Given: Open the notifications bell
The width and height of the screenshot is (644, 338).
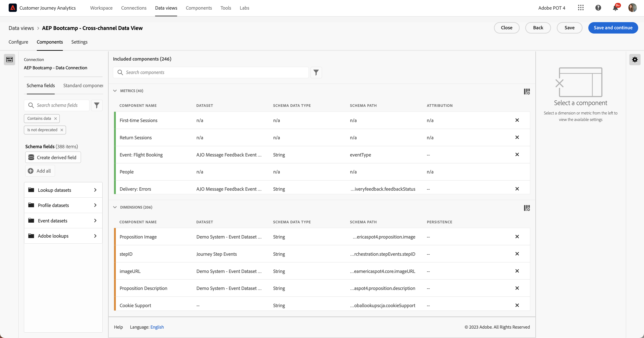Looking at the screenshot, I should [615, 8].
